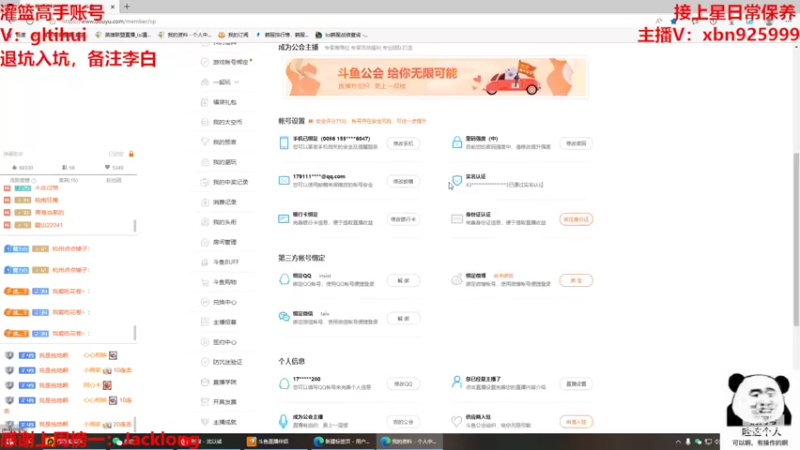Screen dimensions: 800x450
Task: Click the shield-check icon for 防沉迷验证
Action: coord(205,362)
